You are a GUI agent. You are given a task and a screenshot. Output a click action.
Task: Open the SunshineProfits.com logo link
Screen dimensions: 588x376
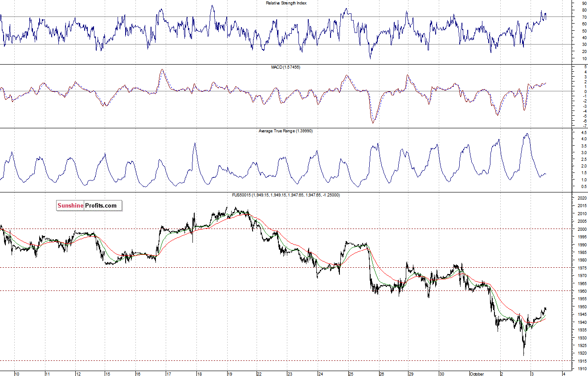[89, 205]
